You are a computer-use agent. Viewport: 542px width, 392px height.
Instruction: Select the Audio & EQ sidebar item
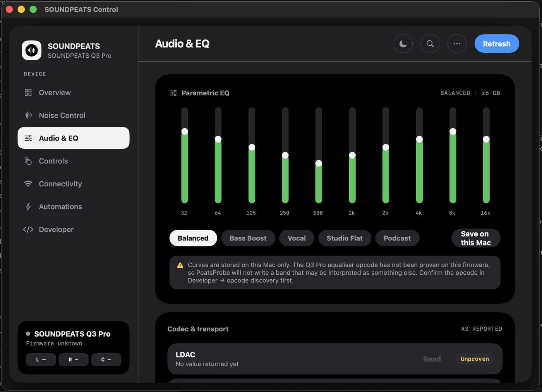74,138
